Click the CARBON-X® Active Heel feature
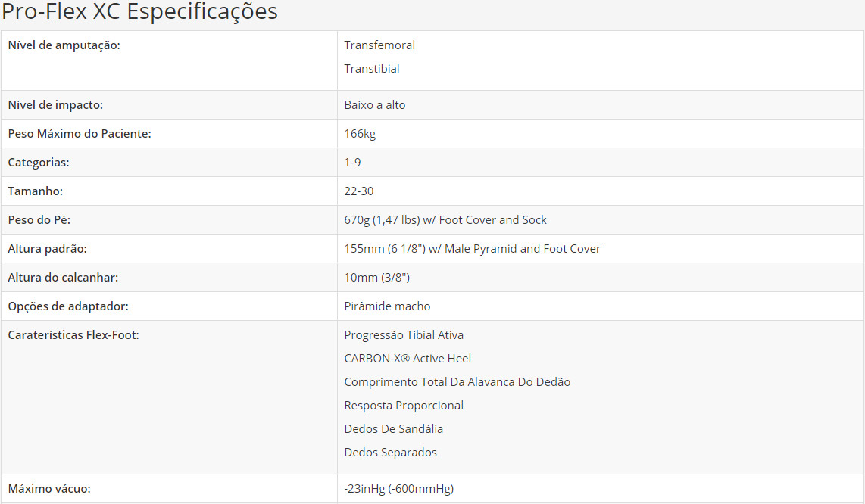Viewport: 865px width, 504px height. [x=408, y=359]
